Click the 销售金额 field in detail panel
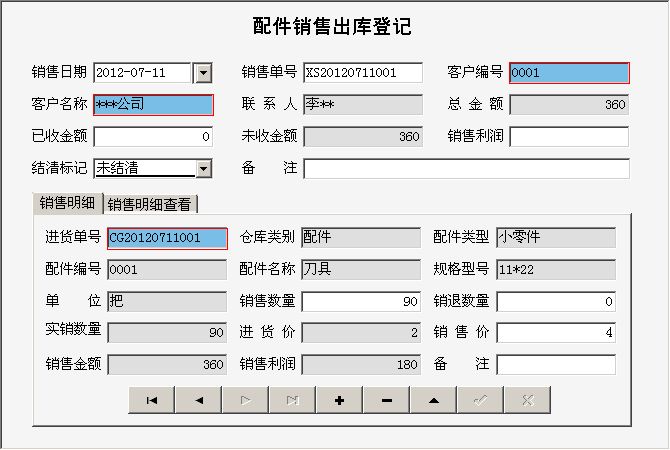 coord(167,365)
